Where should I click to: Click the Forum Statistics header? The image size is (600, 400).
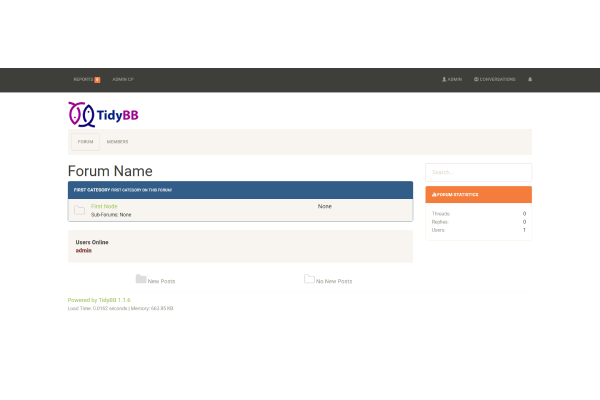point(478,194)
